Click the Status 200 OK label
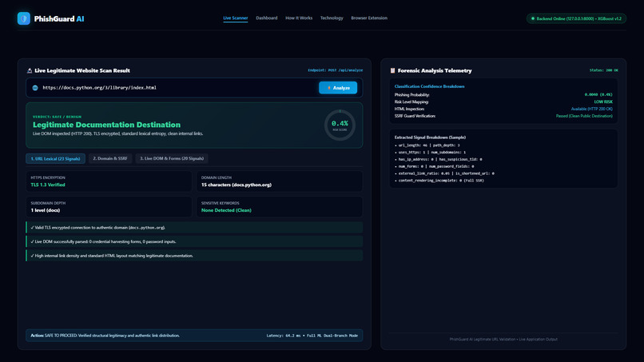The height and width of the screenshot is (362, 644). click(x=604, y=70)
